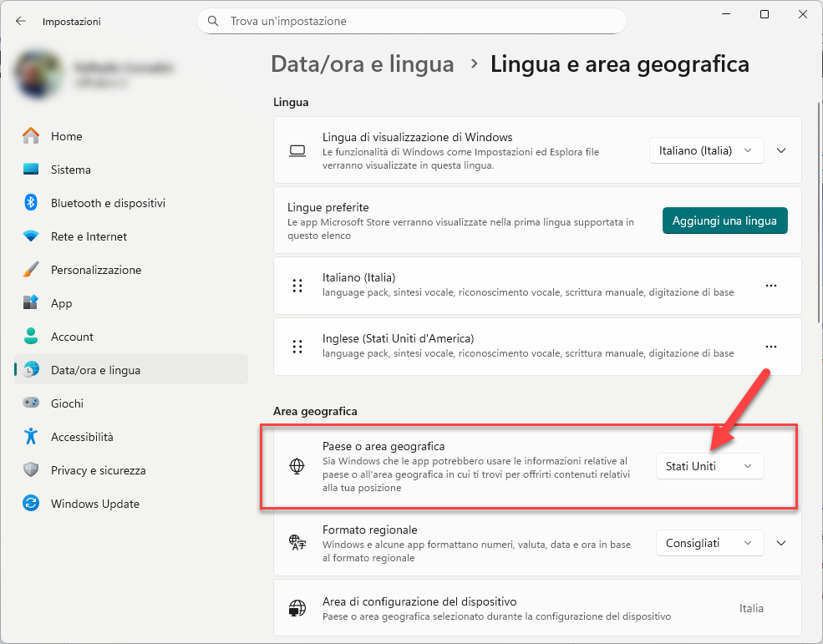This screenshot has width=823, height=644.
Task: Go to Bluetooth e dispositivi settings
Action: 108,203
